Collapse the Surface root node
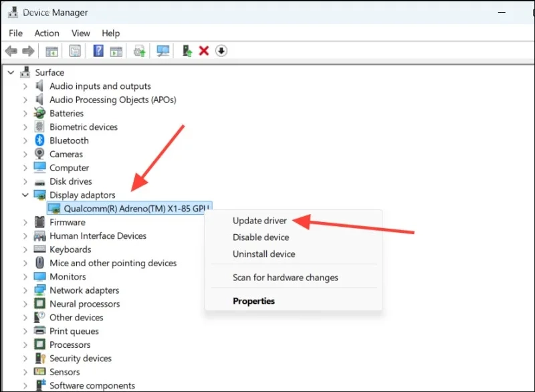The image size is (535, 392). pos(11,72)
